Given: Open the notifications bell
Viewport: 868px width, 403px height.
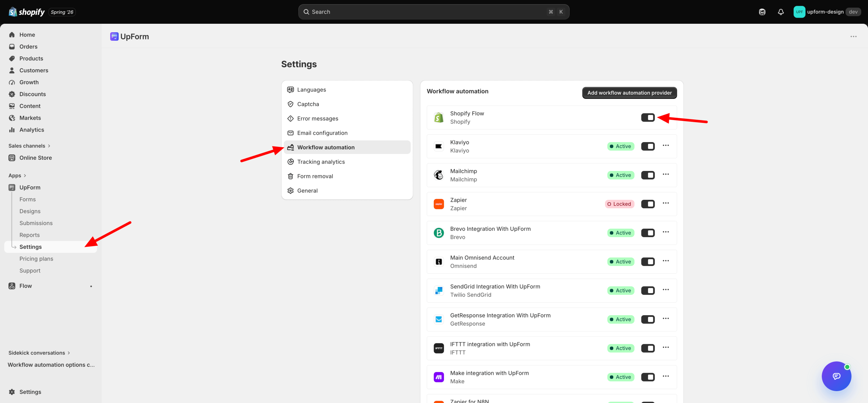Looking at the screenshot, I should 781,12.
